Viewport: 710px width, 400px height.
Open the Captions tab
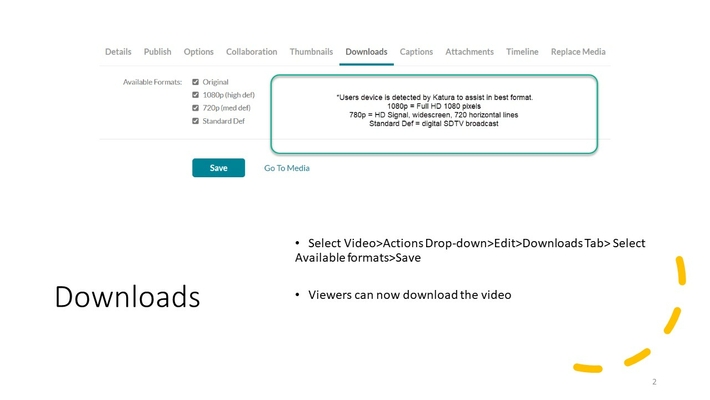click(x=416, y=52)
